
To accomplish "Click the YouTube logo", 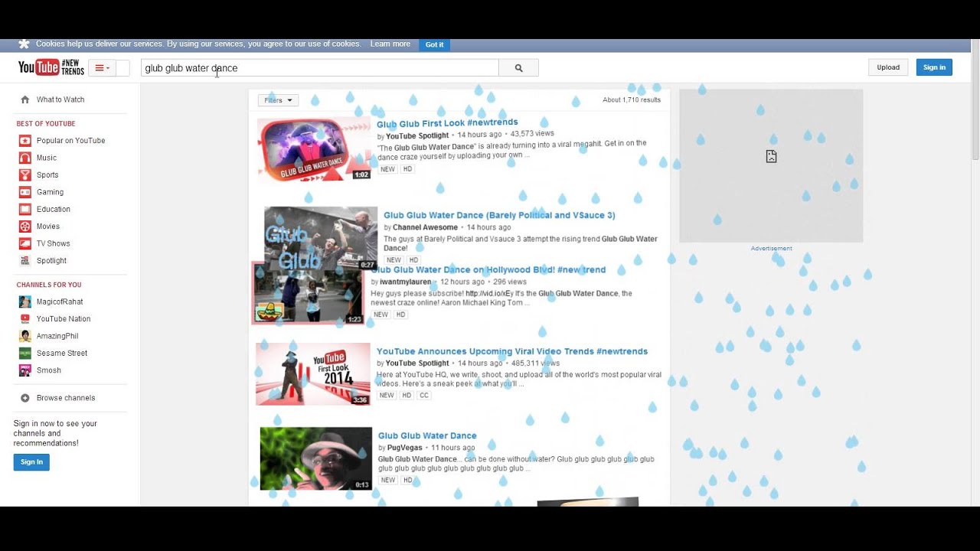I will pos(51,67).
